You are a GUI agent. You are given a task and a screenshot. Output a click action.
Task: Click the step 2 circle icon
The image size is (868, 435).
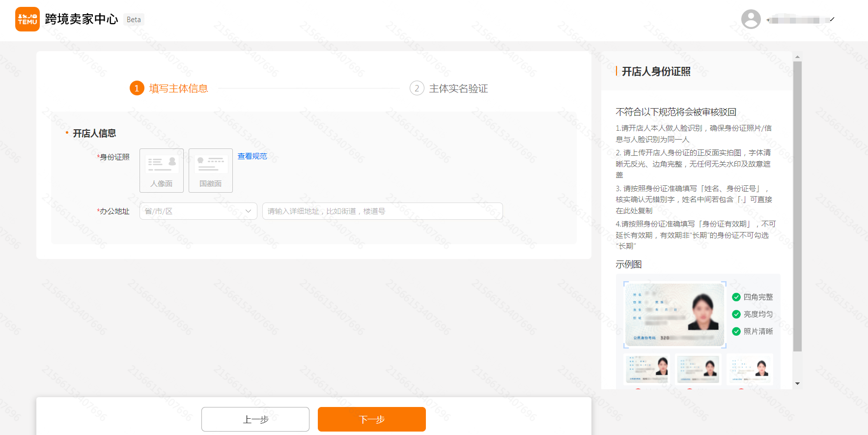coord(417,88)
